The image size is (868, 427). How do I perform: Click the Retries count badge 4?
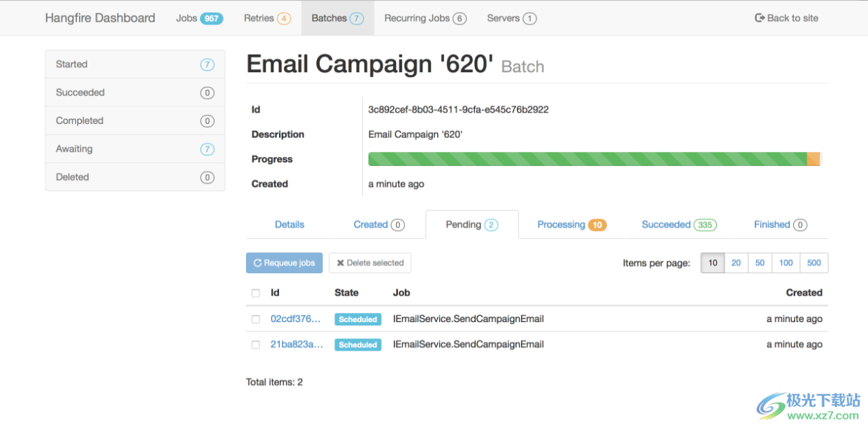coord(284,19)
